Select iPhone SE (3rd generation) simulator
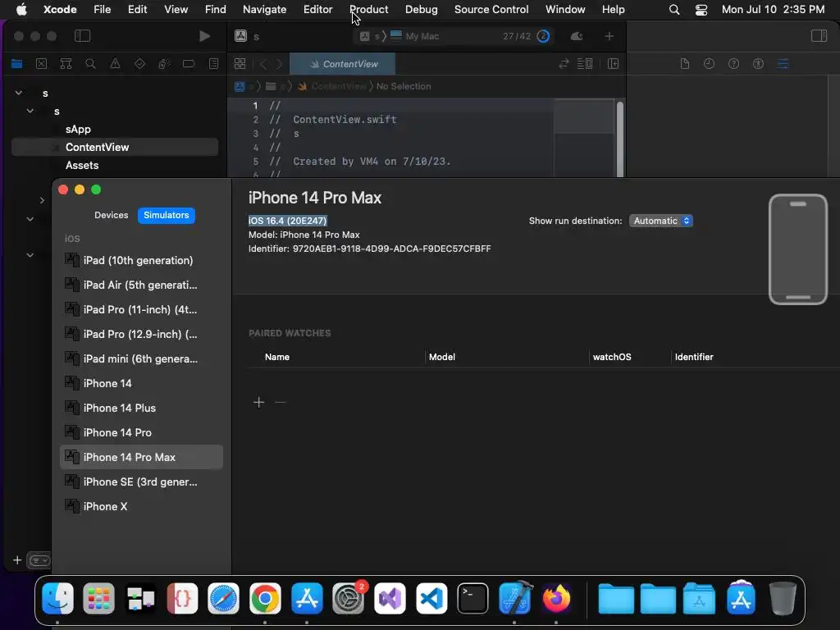 [141, 482]
